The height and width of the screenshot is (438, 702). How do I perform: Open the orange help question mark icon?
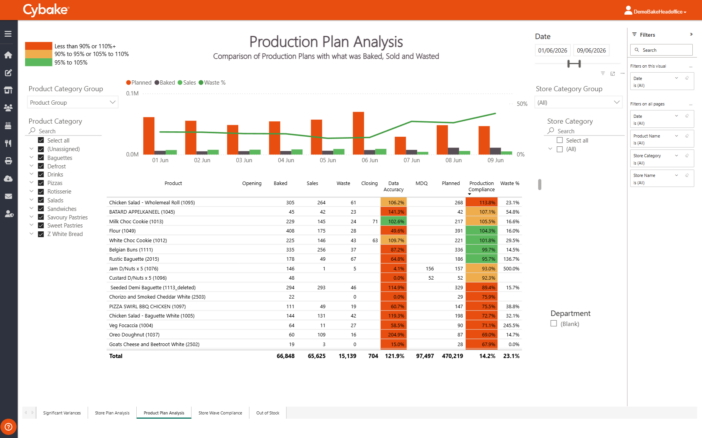9,427
